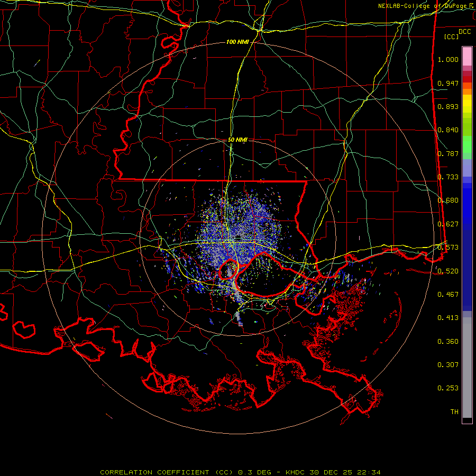
Task: Click the 0.893 legend value
Action: click(x=448, y=106)
